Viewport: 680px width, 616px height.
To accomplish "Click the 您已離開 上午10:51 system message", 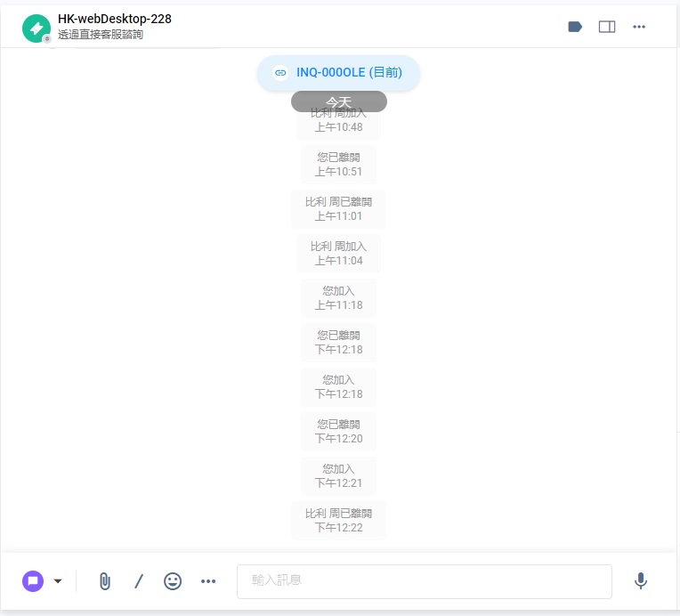I will click(338, 165).
